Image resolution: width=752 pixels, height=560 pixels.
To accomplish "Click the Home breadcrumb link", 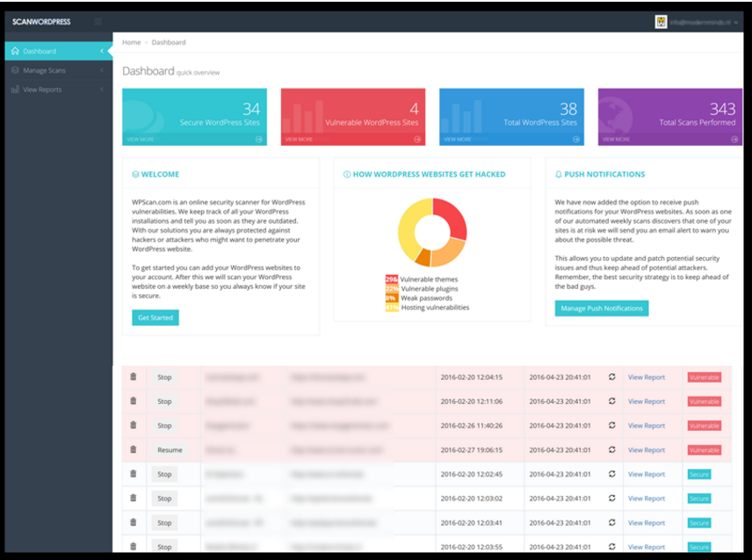I will coord(132,42).
